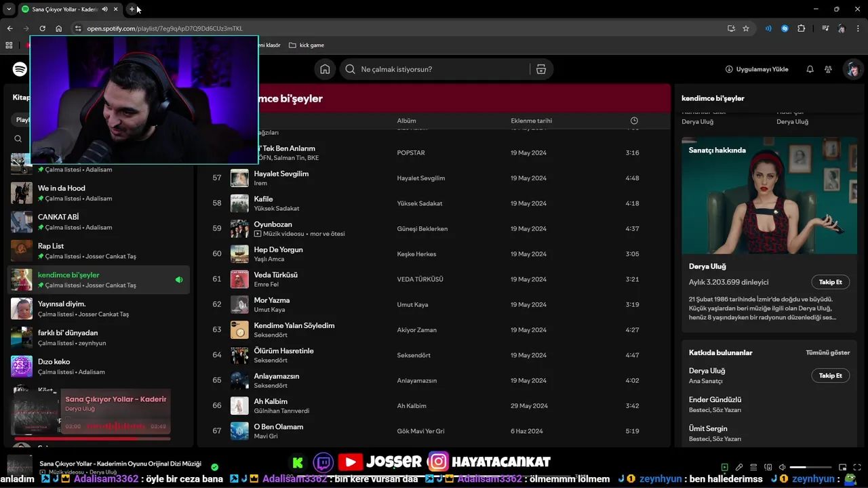Open the kick game bookmark folder
This screenshot has height=488, width=868.
pos(307,45)
